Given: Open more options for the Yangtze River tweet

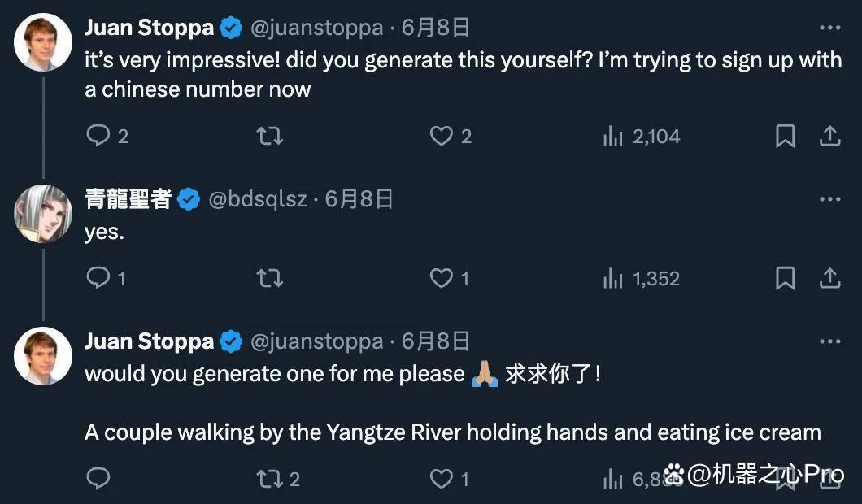Looking at the screenshot, I should [830, 341].
